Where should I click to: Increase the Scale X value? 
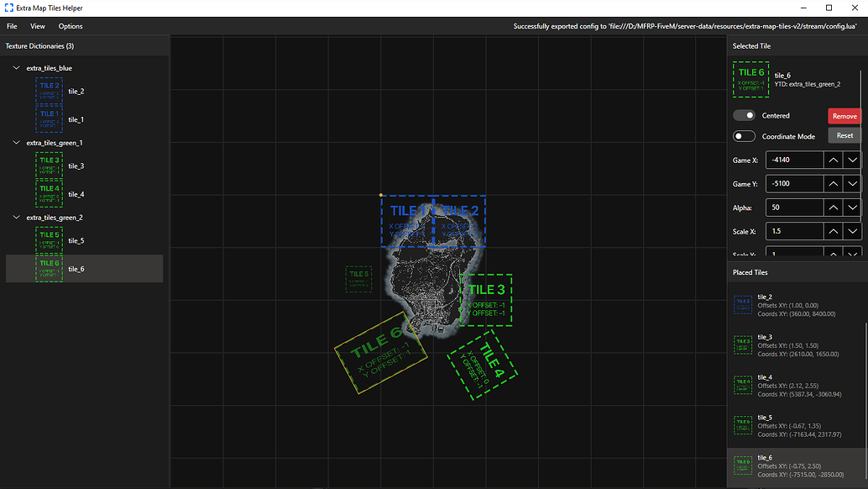coord(833,232)
